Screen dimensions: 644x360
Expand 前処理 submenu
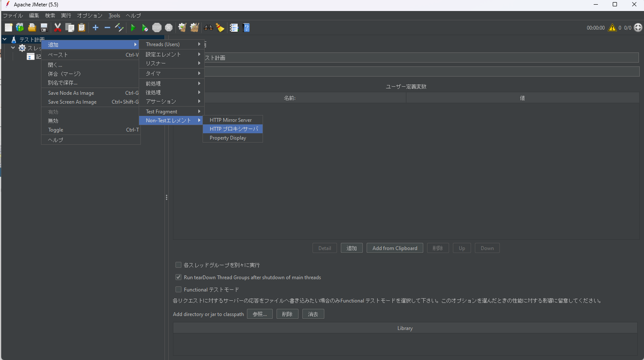click(172, 83)
